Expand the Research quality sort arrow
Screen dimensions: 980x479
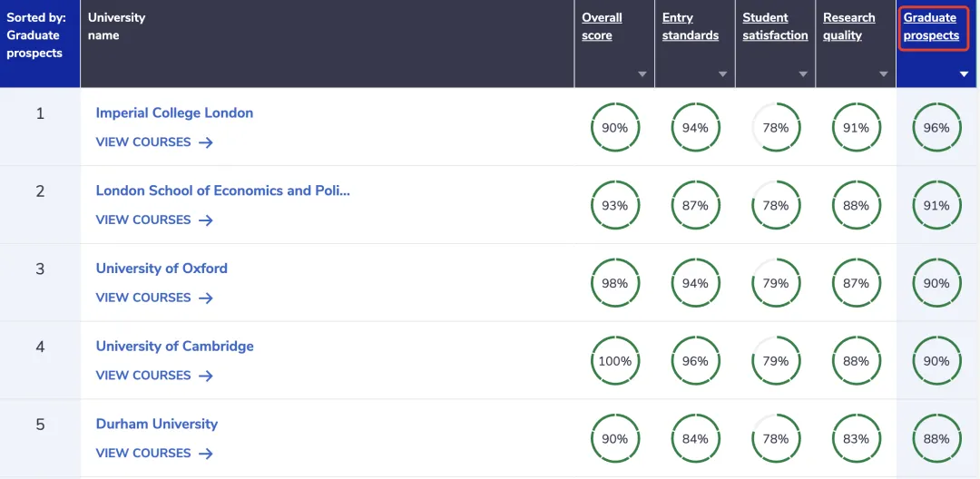[884, 74]
